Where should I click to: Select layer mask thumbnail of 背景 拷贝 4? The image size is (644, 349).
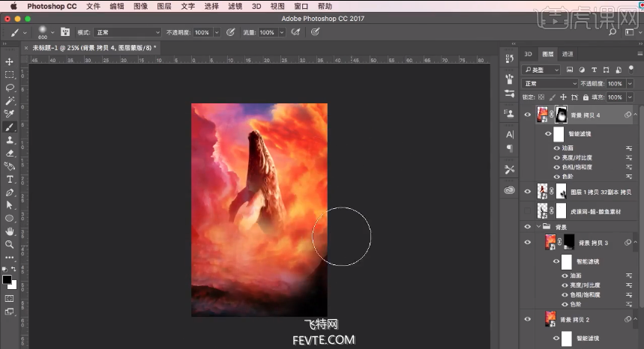tap(561, 115)
